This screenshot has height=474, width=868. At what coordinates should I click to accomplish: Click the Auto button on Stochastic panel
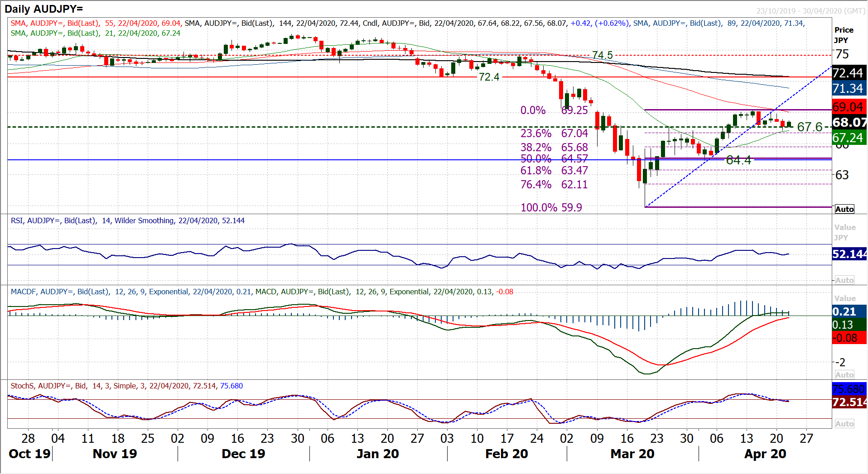tap(844, 424)
